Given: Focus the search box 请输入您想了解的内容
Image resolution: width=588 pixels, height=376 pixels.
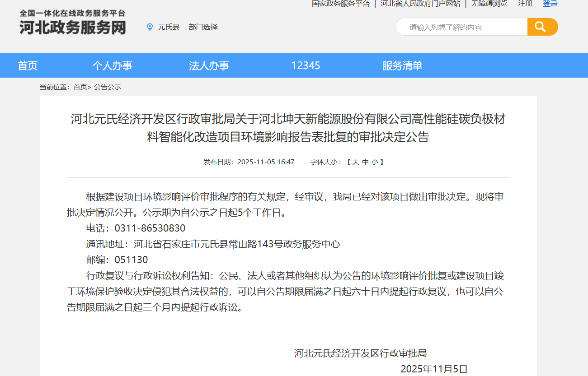Looking at the screenshot, I should coord(461,27).
